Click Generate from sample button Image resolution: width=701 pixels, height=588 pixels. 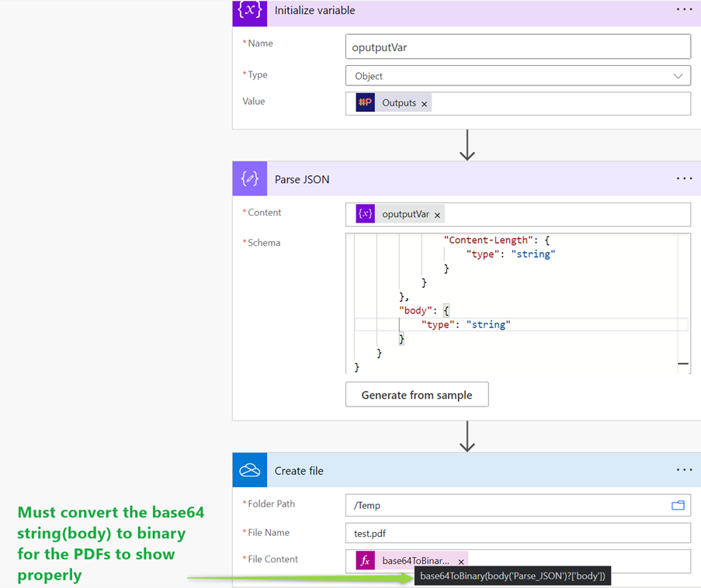417,395
